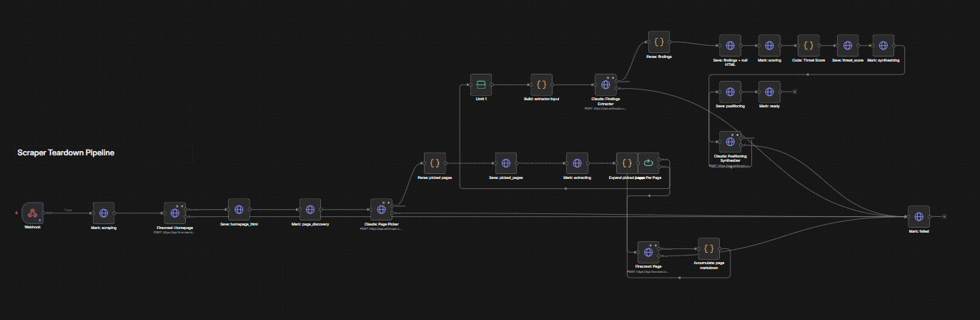This screenshot has height=320, width=980.
Task: Select the Firecrawl: Homepage node
Action: (175, 213)
